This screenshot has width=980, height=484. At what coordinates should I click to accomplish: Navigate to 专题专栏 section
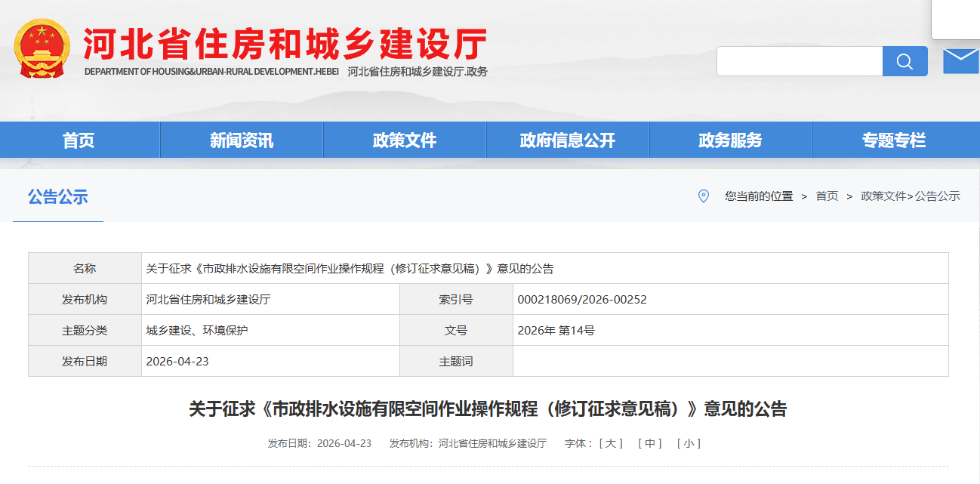[x=894, y=140]
